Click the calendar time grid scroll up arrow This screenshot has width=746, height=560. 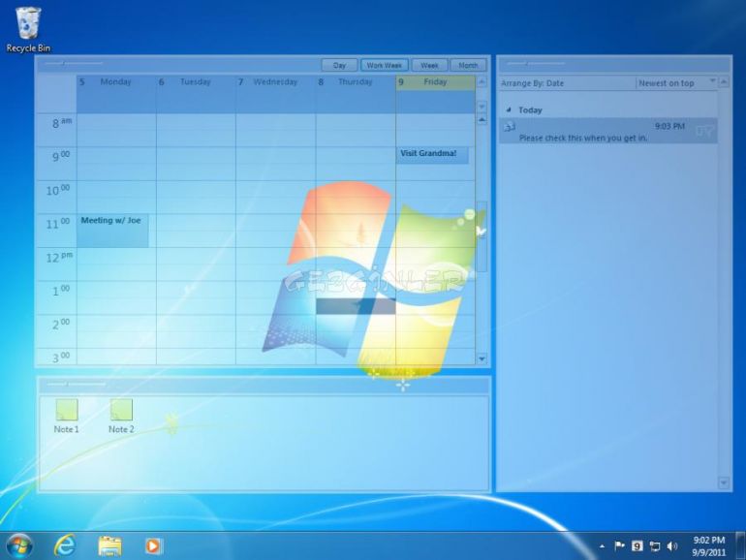pos(482,120)
